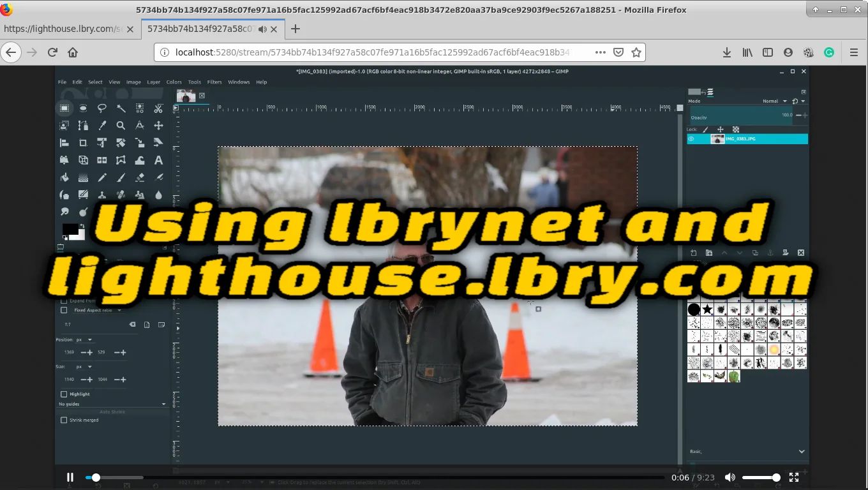Screen dimensions: 868x490
Task: Activate the Eraser tool
Action: click(140, 177)
